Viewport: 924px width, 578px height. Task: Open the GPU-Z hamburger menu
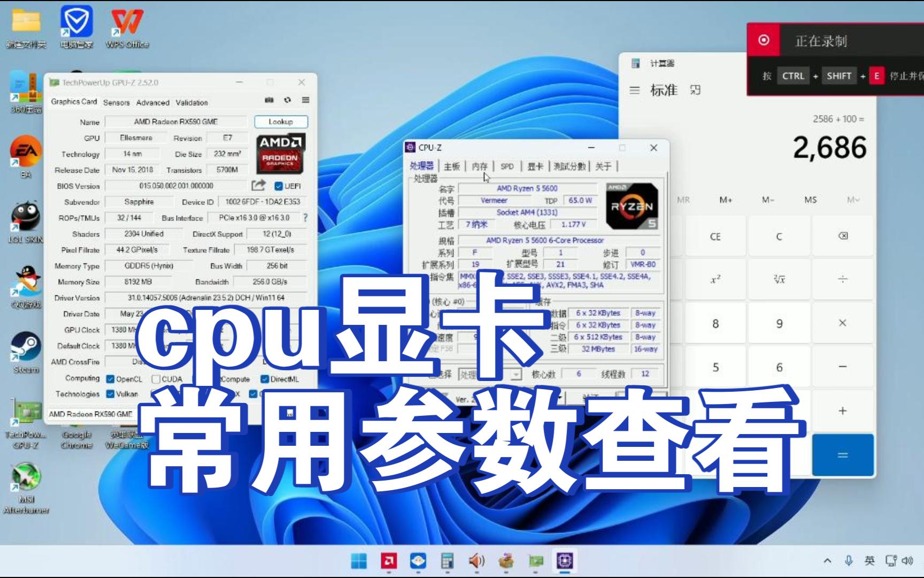(x=305, y=100)
